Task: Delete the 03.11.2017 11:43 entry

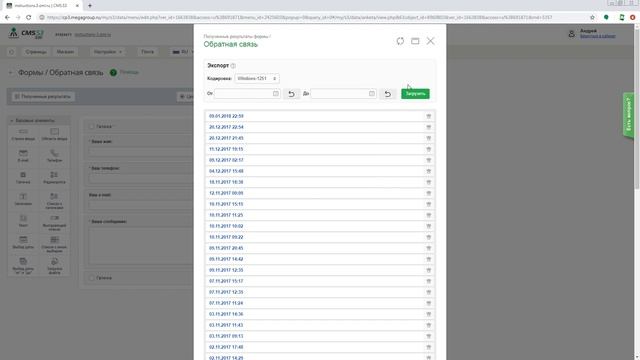Action: point(429,325)
